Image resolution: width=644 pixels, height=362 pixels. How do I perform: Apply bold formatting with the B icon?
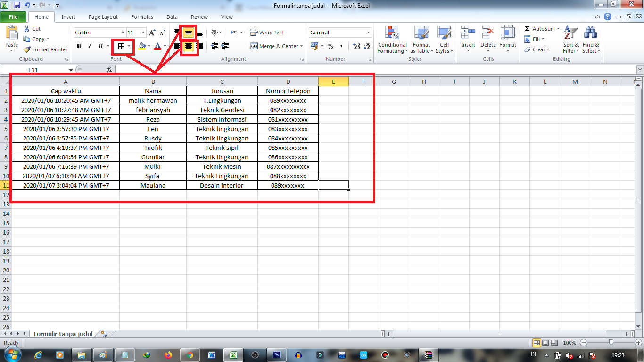(79, 46)
